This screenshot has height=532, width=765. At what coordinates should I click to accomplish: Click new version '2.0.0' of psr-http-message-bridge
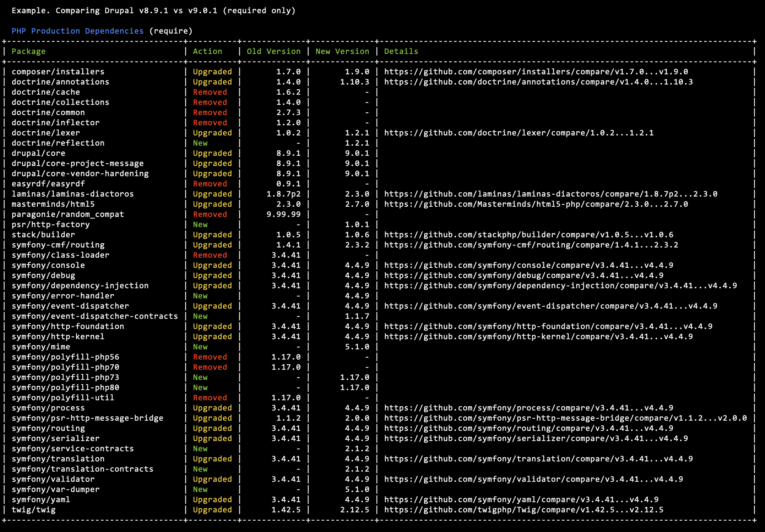(357, 418)
